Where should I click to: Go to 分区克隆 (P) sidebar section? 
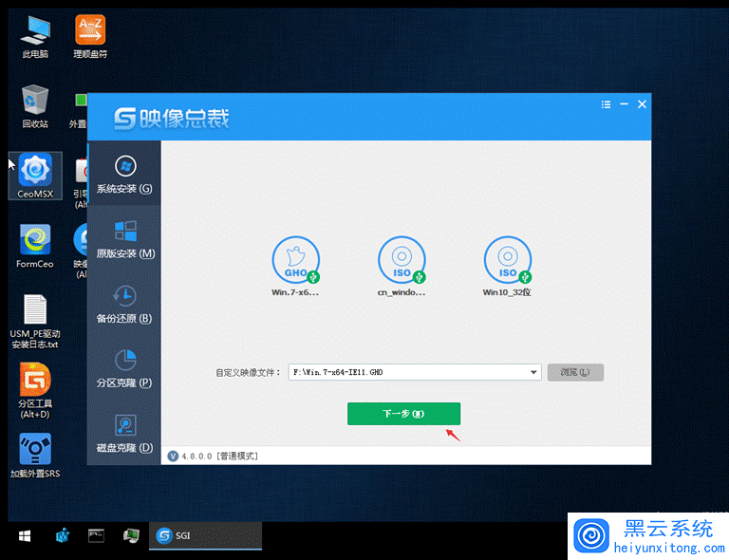click(124, 368)
